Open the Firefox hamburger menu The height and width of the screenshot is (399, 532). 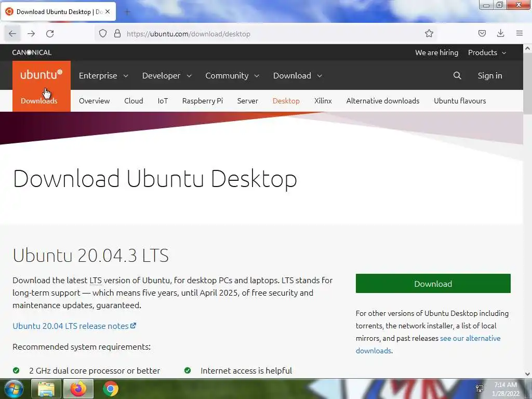520,33
